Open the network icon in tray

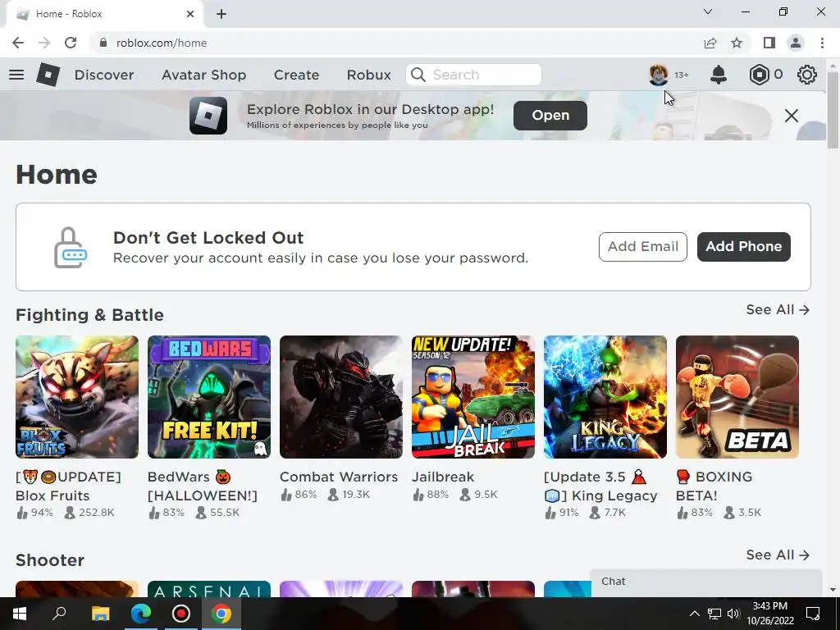coord(714,614)
